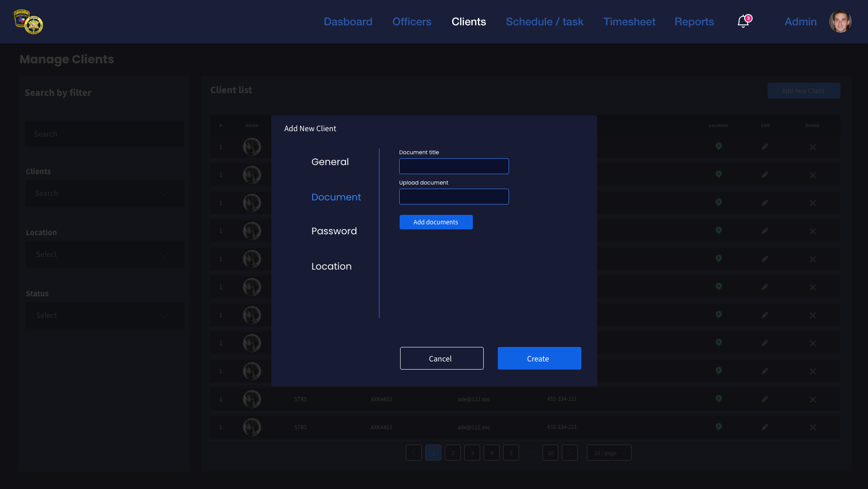Image resolution: width=868 pixels, height=489 pixels.
Task: Click the admin profile avatar
Action: coord(840,21)
